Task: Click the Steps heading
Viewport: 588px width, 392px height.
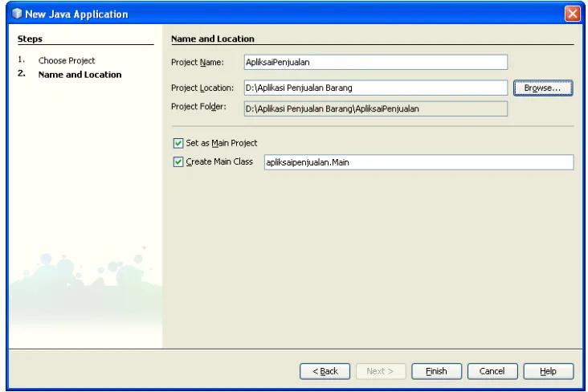Action: [30, 39]
